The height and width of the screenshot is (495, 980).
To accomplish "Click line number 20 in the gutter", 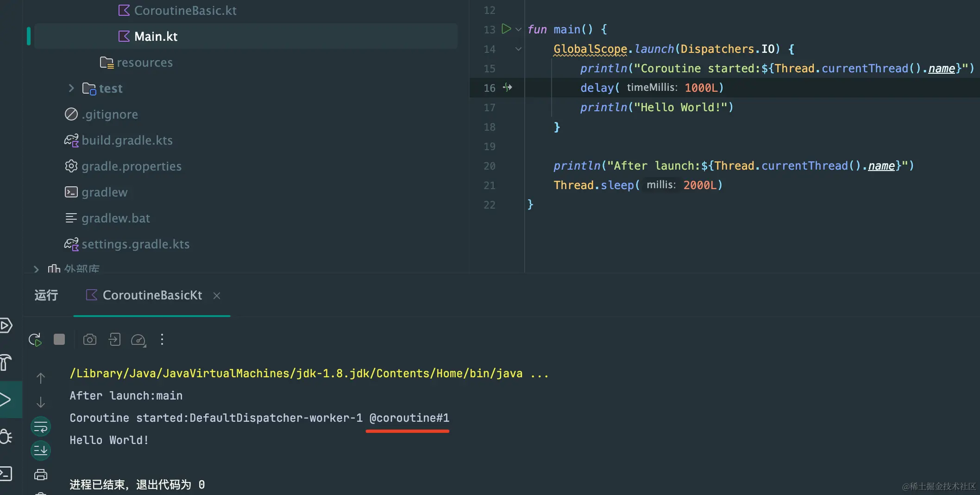I will (x=490, y=165).
